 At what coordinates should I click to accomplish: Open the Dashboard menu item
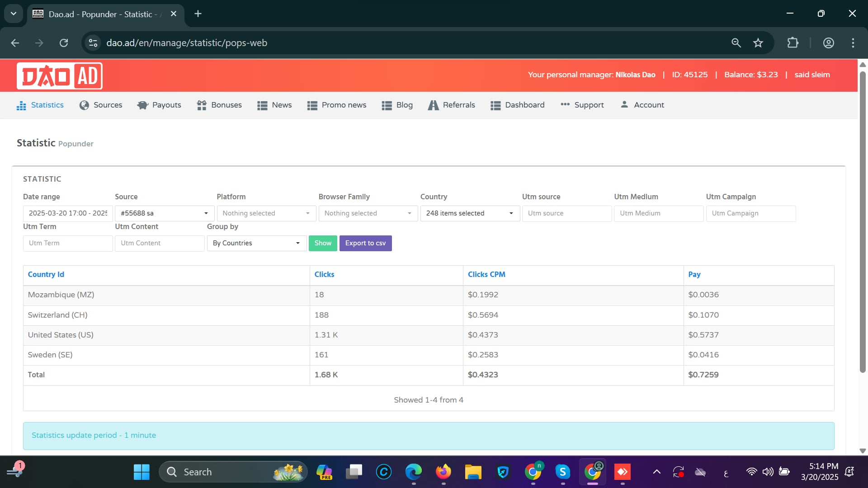tap(518, 105)
